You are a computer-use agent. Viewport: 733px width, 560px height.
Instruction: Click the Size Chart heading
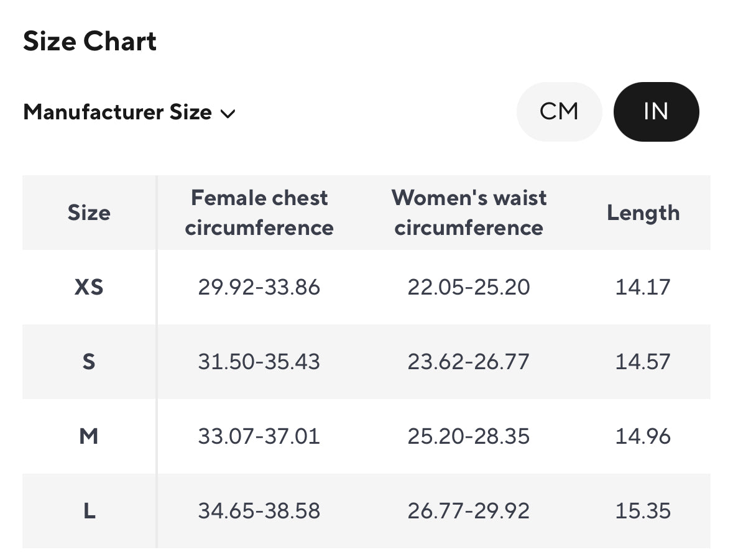(x=90, y=42)
